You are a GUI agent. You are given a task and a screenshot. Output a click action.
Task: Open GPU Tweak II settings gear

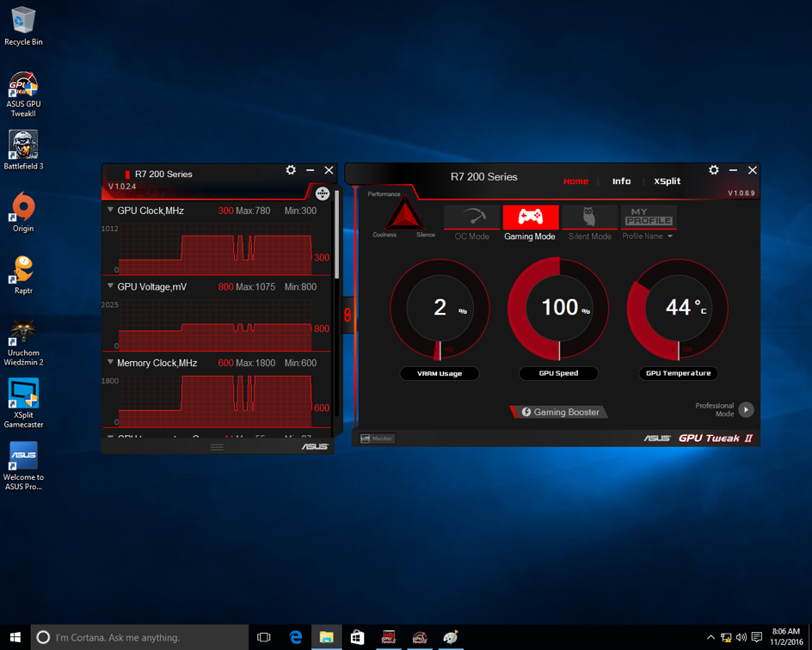click(x=713, y=170)
